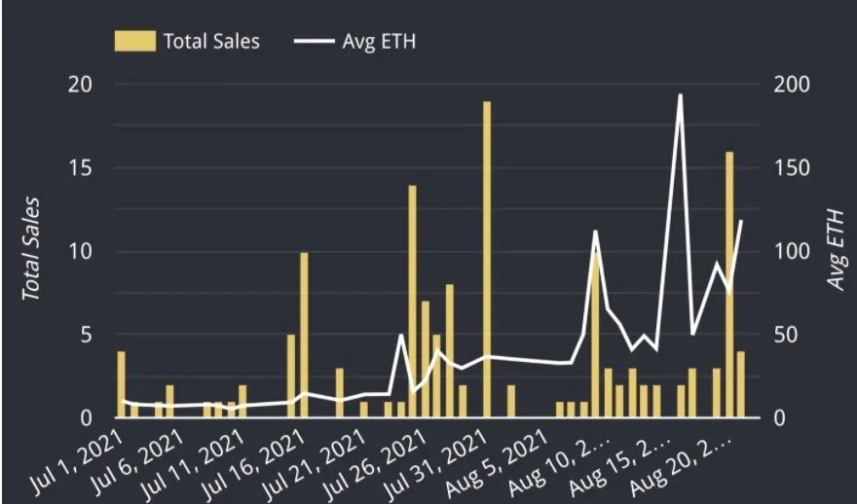This screenshot has height=504, width=857.
Task: Click the 14-sales bar near Jul 26, 2021
Action: (412, 302)
